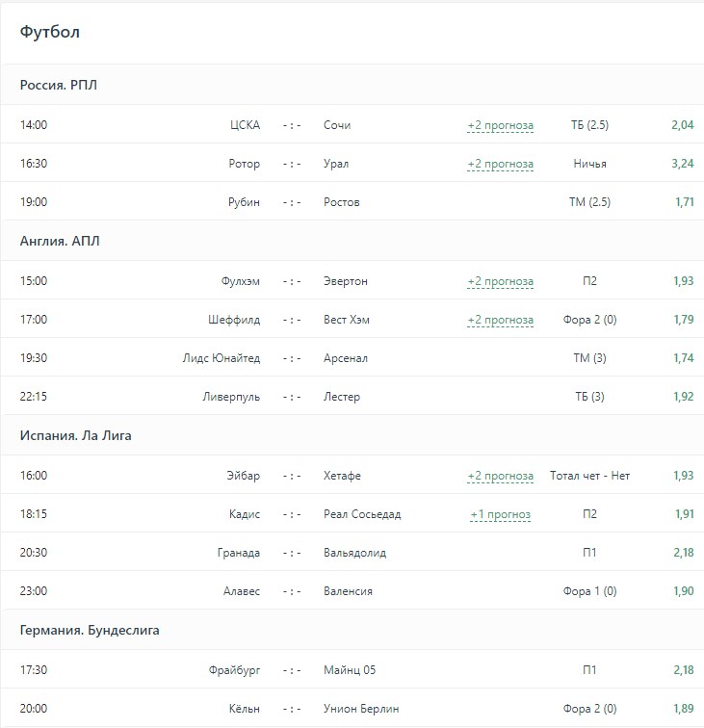The image size is (704, 728).
Task: Open '+2 прогноза' link for ЦСКА – Сочи
Action: pos(500,125)
